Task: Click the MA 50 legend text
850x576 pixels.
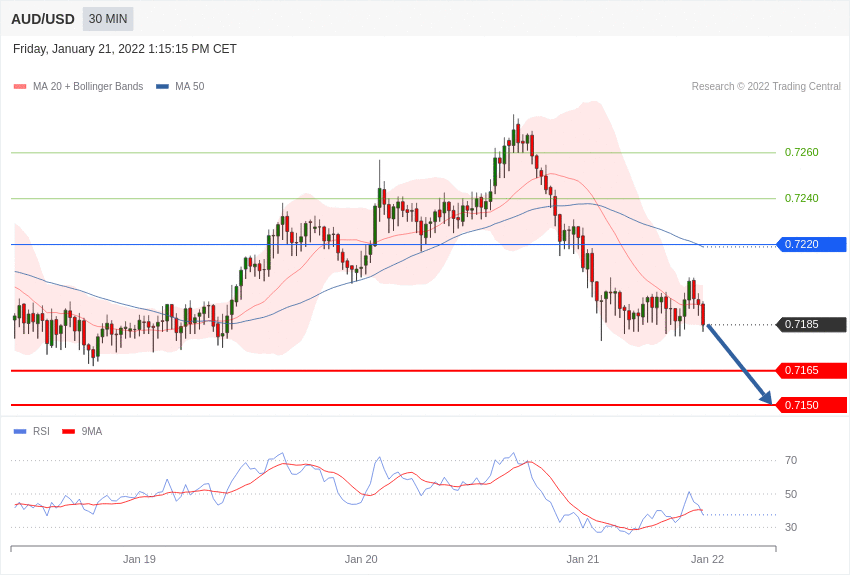Action: [x=190, y=87]
